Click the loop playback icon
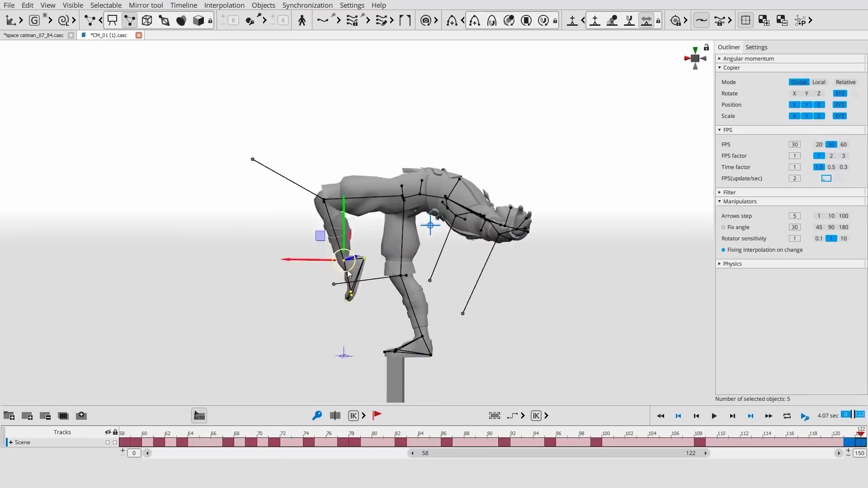 tap(787, 416)
